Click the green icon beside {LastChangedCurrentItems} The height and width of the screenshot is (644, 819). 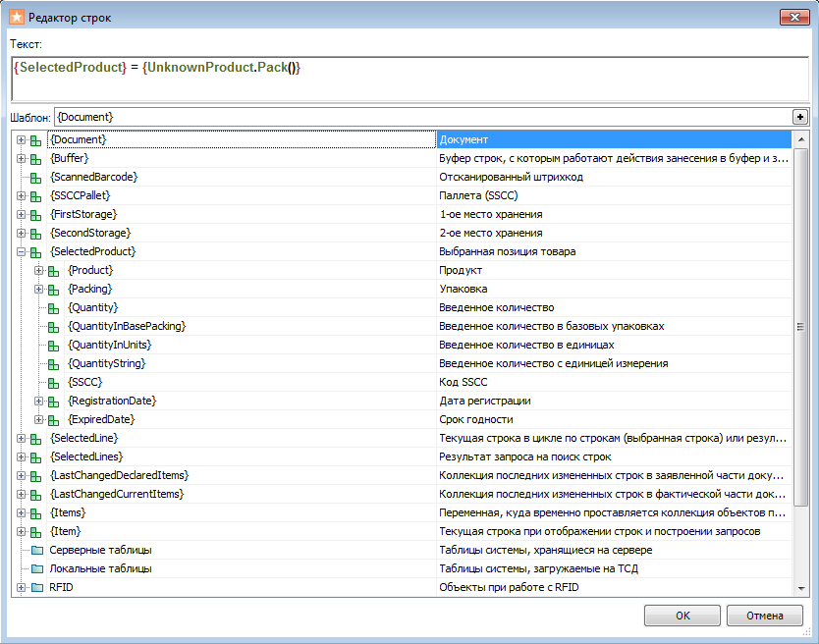tap(35, 495)
